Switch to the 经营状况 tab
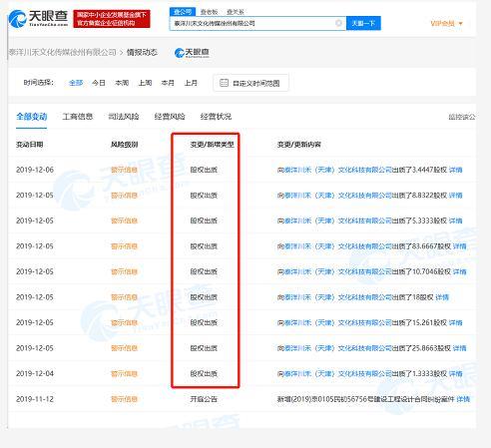491x448 pixels. pos(216,117)
